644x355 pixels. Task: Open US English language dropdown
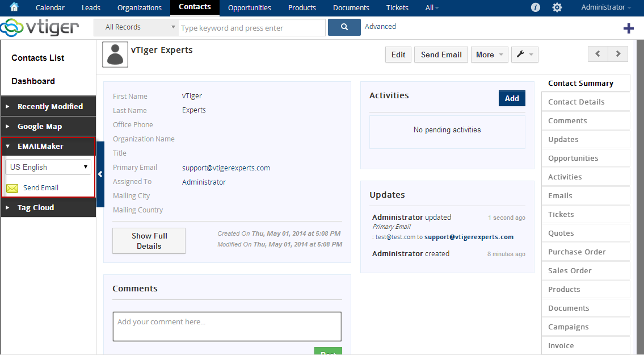tap(48, 167)
